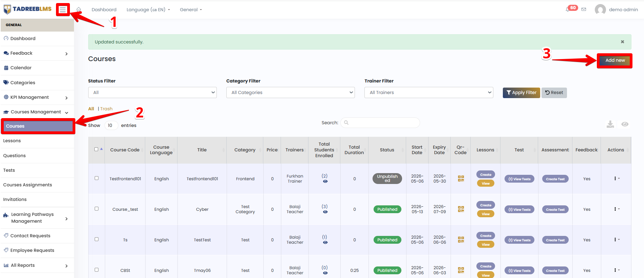Open the Trainer Filter dropdown
The width and height of the screenshot is (644, 278).
coord(429,92)
